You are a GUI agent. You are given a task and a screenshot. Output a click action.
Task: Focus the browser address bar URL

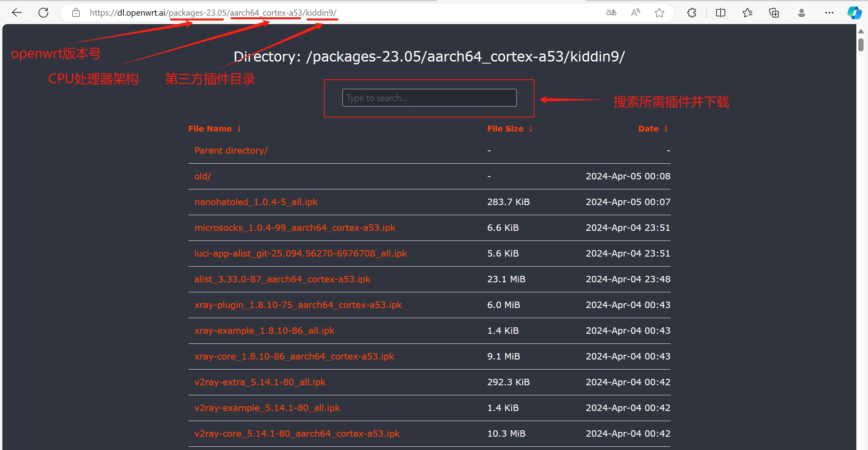213,13
